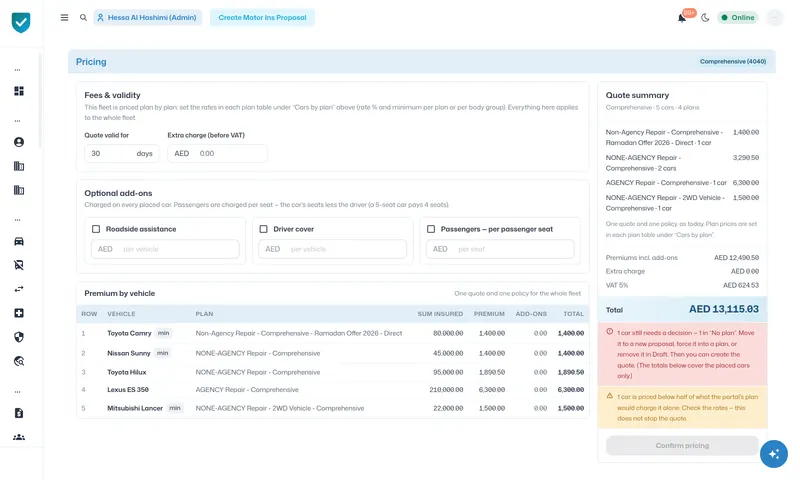Click the shield checkmark app logo
Image resolution: width=800 pixels, height=480 pixels.
(x=21, y=22)
